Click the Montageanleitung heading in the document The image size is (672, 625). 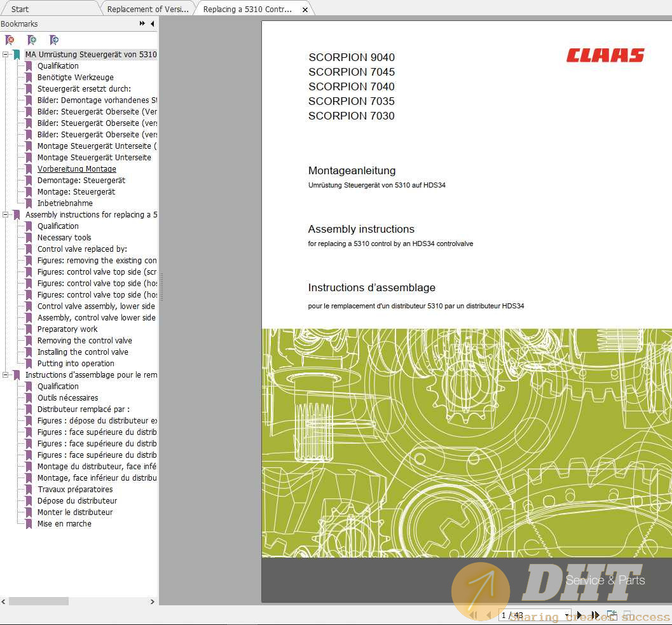click(352, 170)
